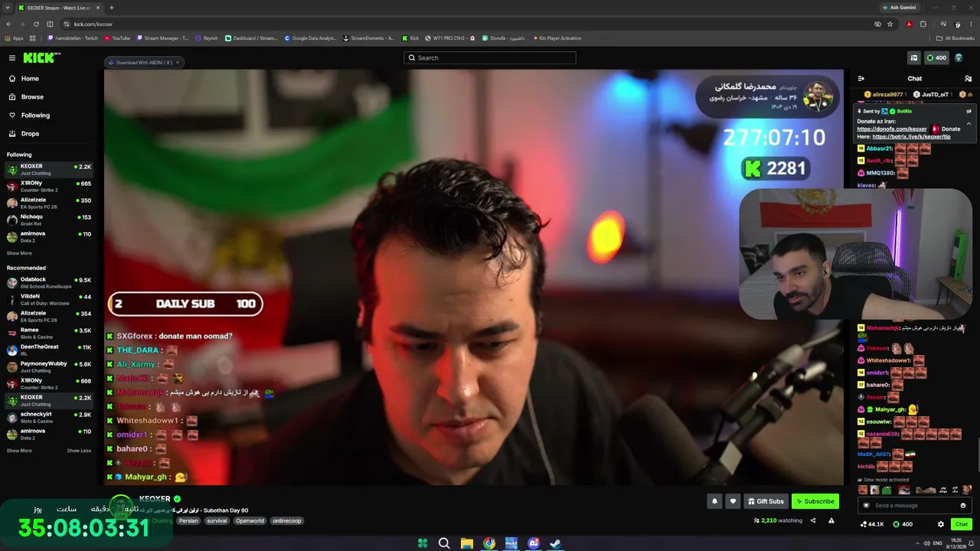Share the stream via share icon

[x=813, y=520]
